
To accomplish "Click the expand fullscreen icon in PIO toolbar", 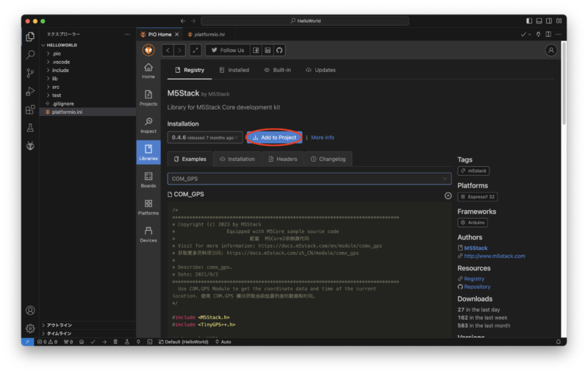I will 196,50.
